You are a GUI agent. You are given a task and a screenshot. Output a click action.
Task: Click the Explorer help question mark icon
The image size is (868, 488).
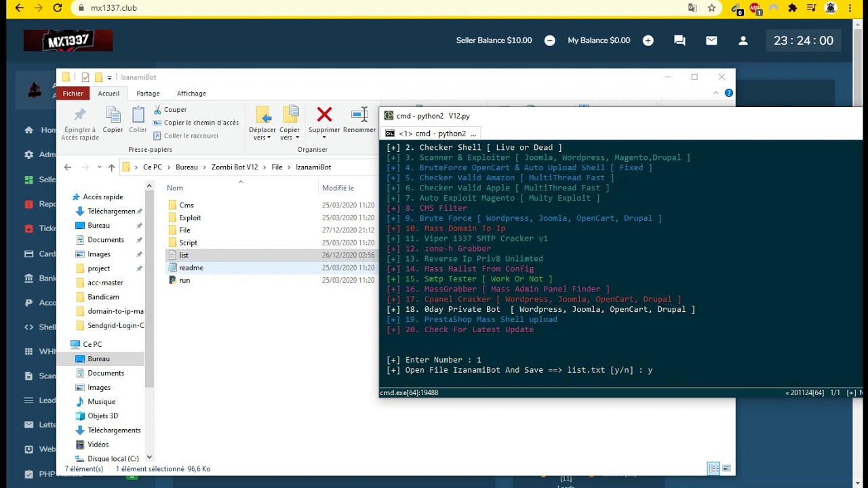(x=729, y=93)
